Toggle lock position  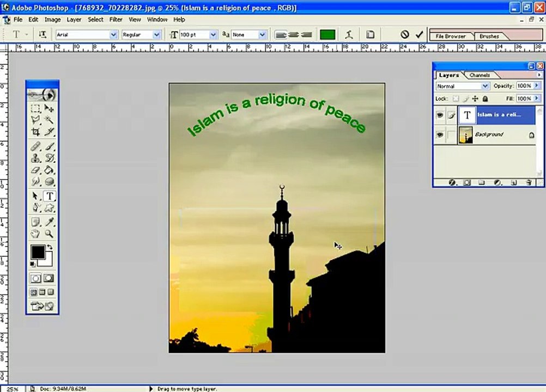[475, 99]
